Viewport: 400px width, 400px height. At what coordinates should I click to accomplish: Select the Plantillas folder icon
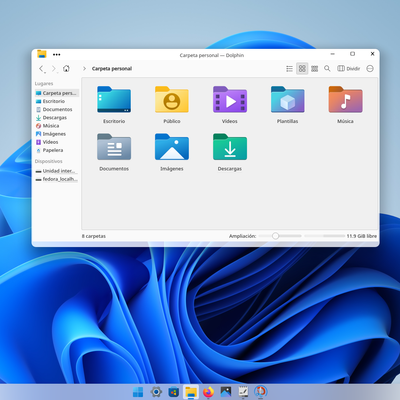(x=287, y=99)
